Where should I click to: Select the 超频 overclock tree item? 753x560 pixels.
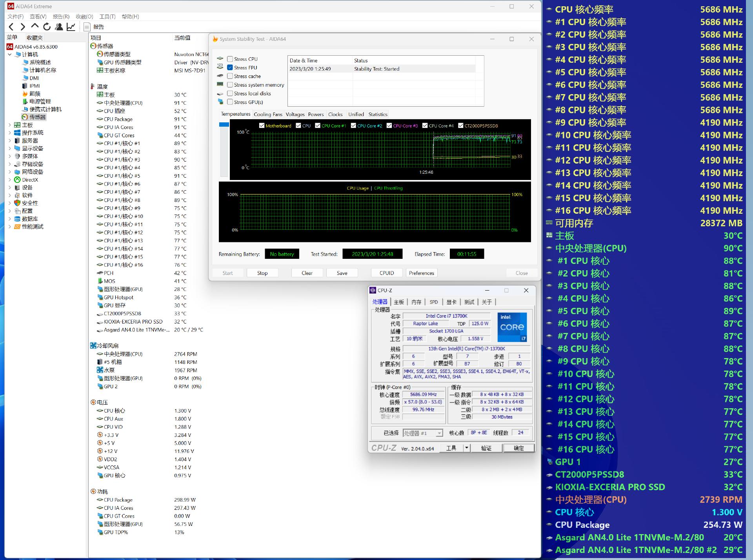point(35,94)
